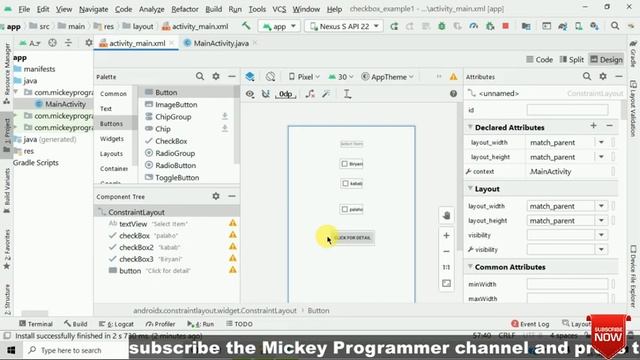Click the Biryani checkbox in preview
The image size is (640, 360).
tap(351, 164)
